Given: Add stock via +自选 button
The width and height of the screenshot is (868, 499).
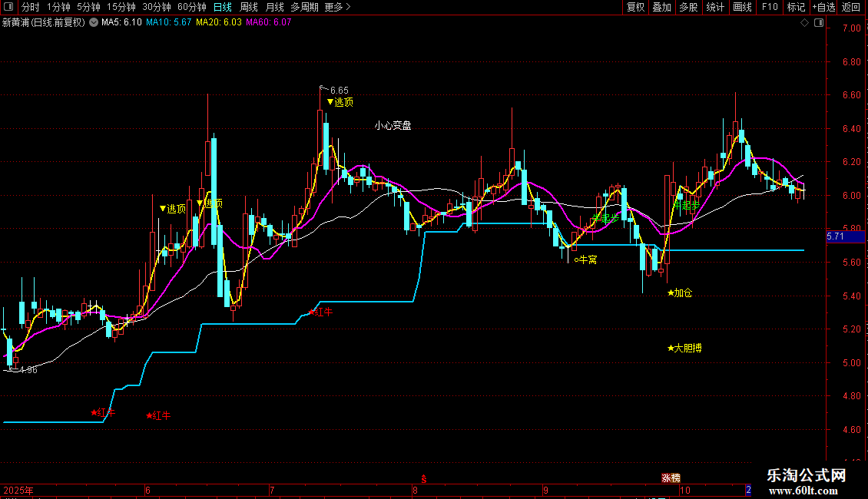Looking at the screenshot, I should point(823,7).
